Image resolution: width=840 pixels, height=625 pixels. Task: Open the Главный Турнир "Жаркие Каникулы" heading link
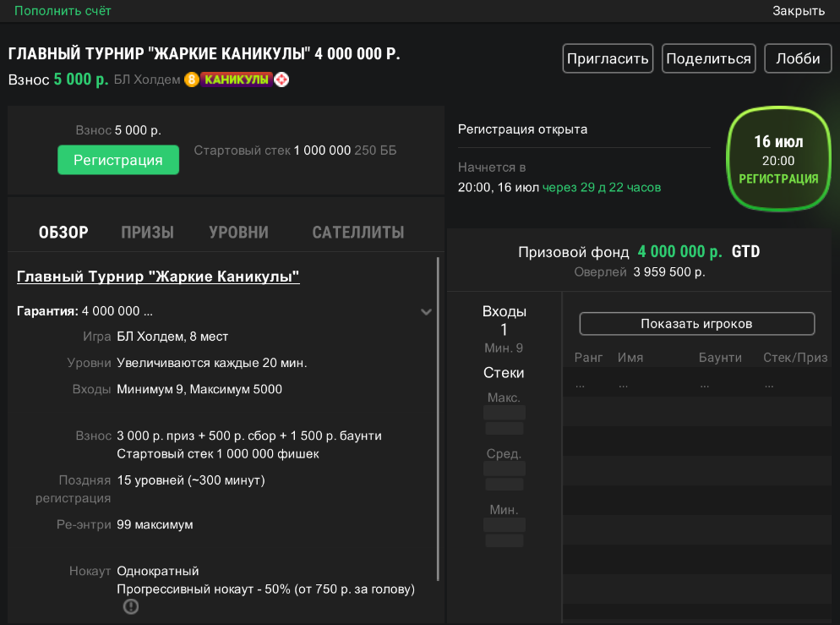pos(158,277)
